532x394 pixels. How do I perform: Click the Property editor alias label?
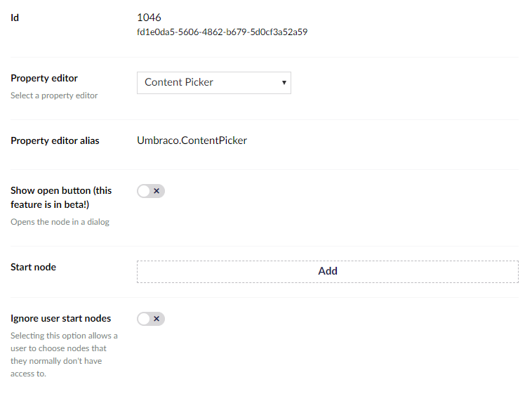(55, 140)
